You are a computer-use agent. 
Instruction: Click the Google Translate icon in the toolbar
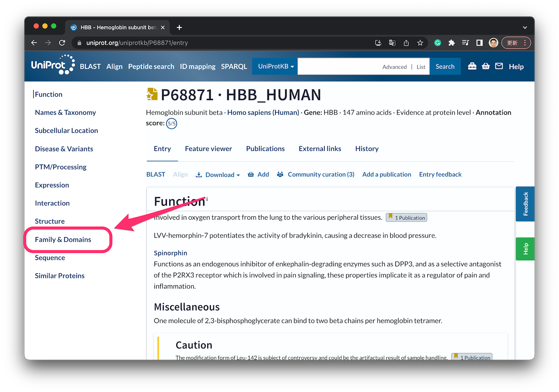click(x=392, y=43)
